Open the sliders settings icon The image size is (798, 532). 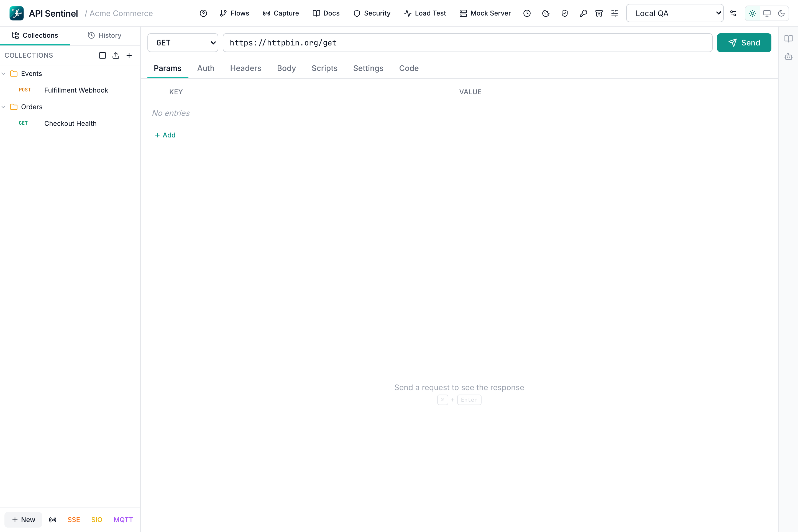(615, 13)
